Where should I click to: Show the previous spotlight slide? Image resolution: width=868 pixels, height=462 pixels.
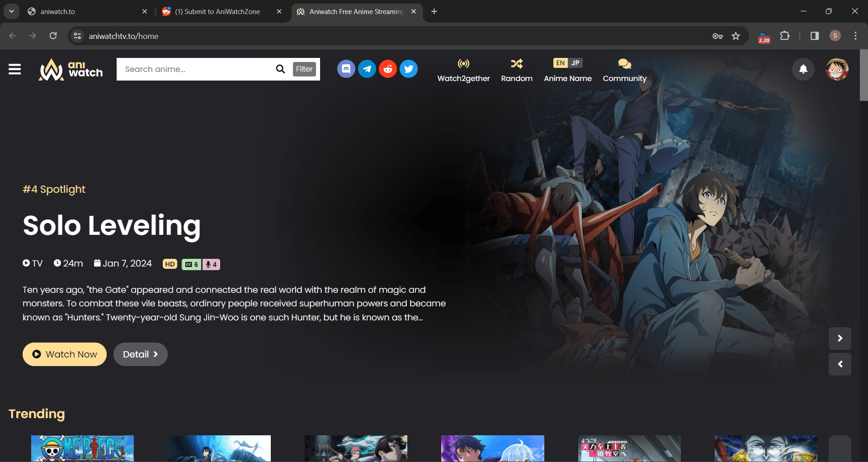tap(840, 364)
